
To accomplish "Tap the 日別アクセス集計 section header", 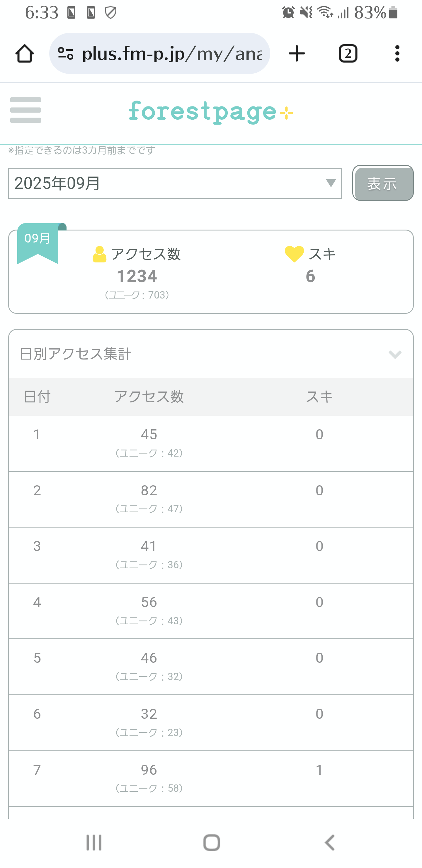I will (x=75, y=354).
